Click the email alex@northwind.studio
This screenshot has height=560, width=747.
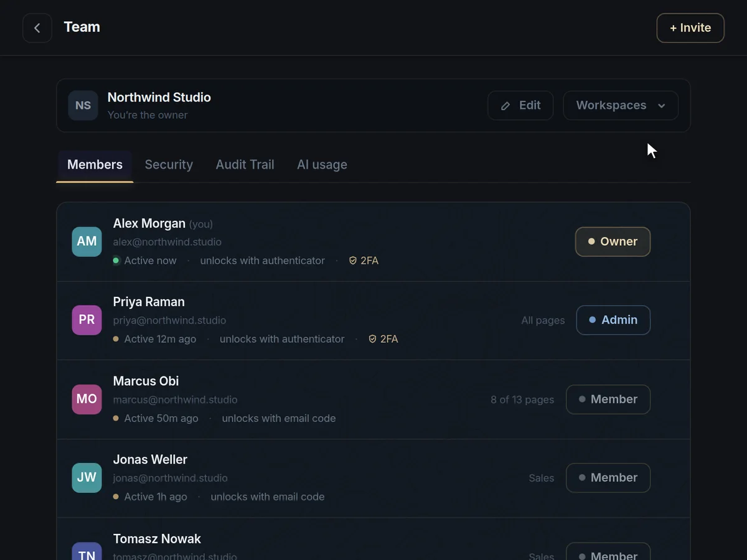pos(167,242)
